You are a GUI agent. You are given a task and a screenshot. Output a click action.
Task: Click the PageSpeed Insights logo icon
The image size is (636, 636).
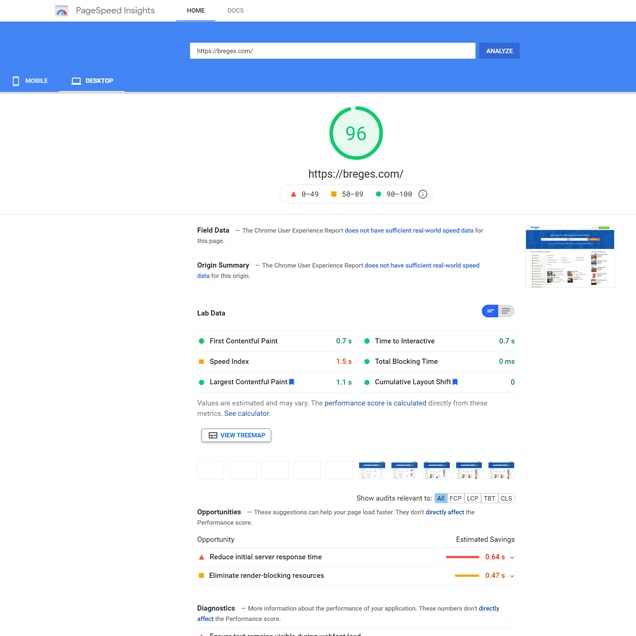click(62, 11)
